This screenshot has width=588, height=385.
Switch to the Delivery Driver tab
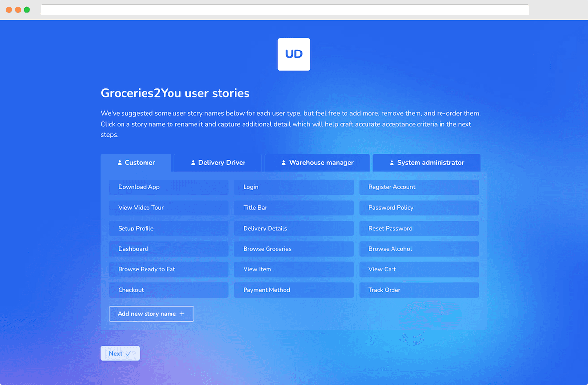(217, 162)
